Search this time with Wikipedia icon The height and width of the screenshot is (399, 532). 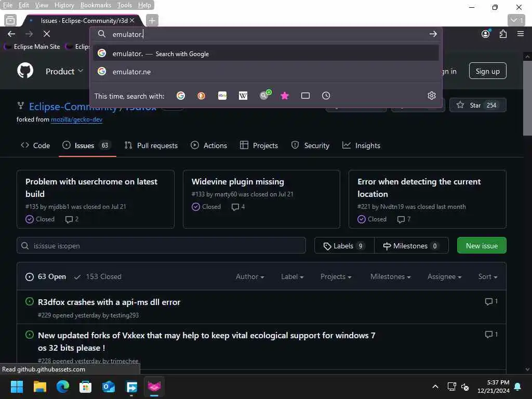[243, 96]
